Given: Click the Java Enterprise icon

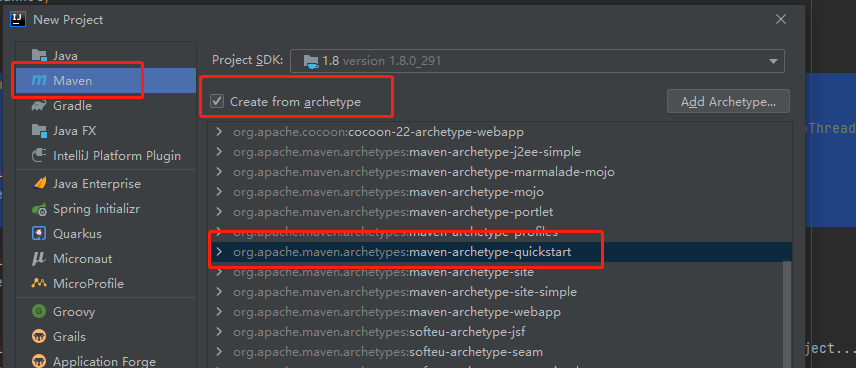Looking at the screenshot, I should pyautogui.click(x=39, y=184).
